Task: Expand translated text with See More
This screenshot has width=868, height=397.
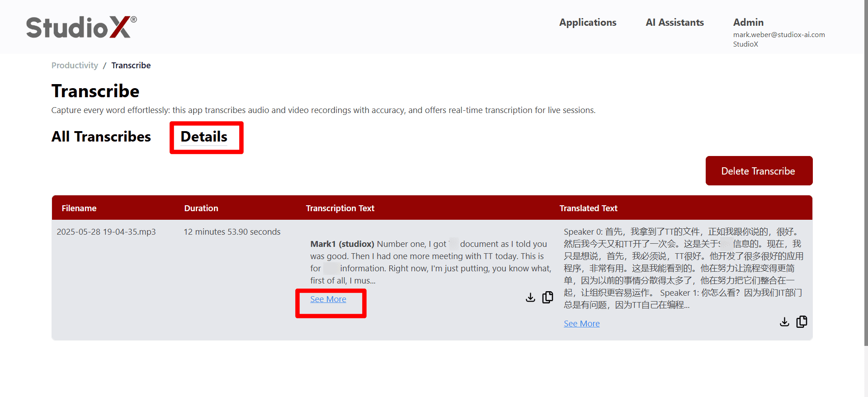Action: (x=581, y=324)
